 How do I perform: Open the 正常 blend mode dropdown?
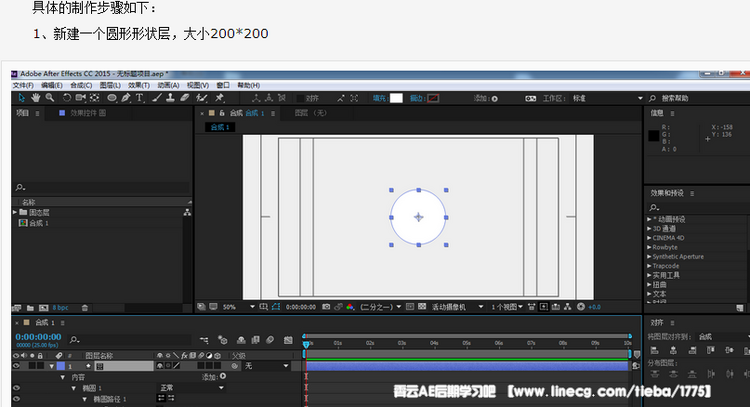click(191, 388)
